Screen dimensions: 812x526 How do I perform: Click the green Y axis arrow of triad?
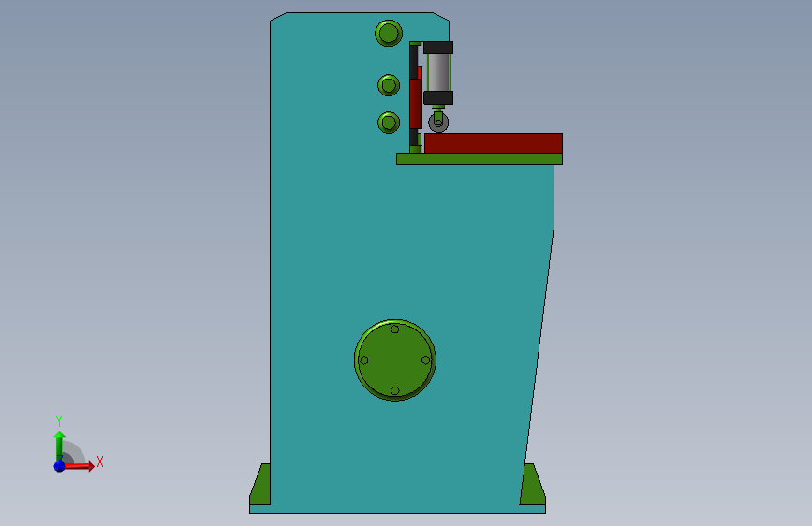coord(59,446)
